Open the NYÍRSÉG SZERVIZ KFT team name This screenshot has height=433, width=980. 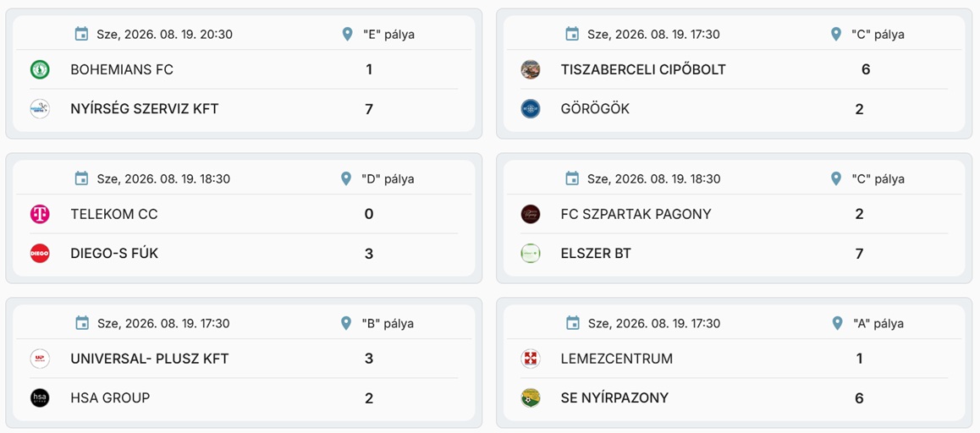(145, 109)
